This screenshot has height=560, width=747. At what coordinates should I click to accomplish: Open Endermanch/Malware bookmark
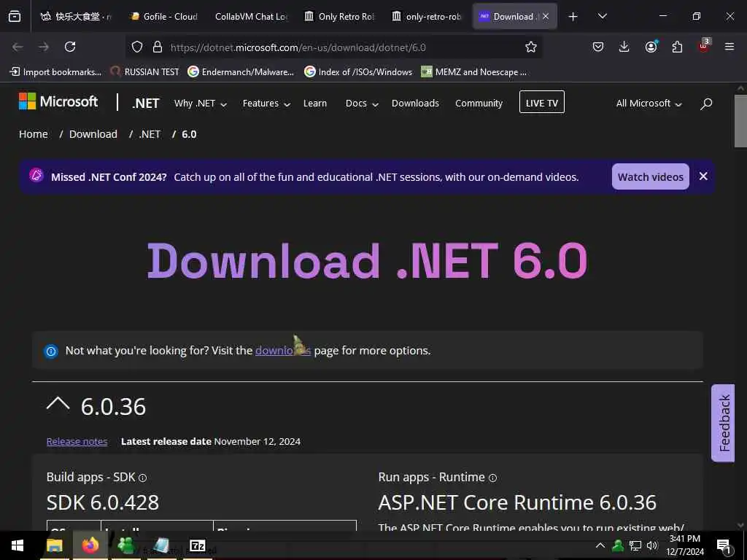click(241, 72)
